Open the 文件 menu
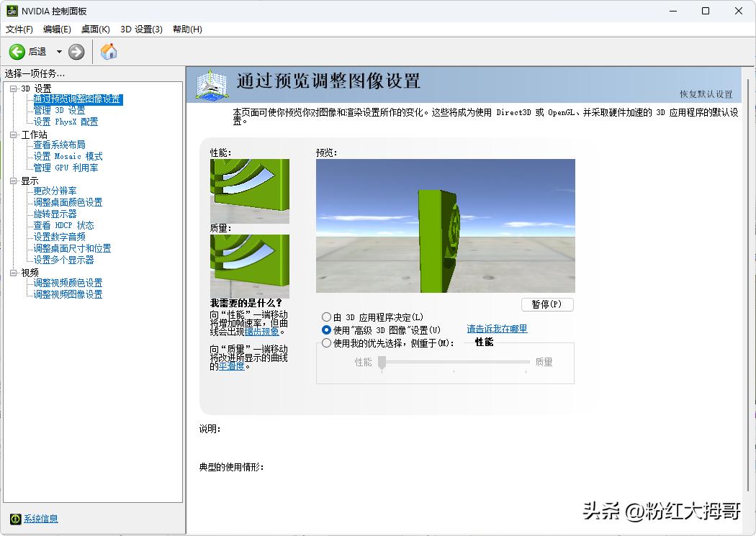The width and height of the screenshot is (756, 536). (19, 29)
